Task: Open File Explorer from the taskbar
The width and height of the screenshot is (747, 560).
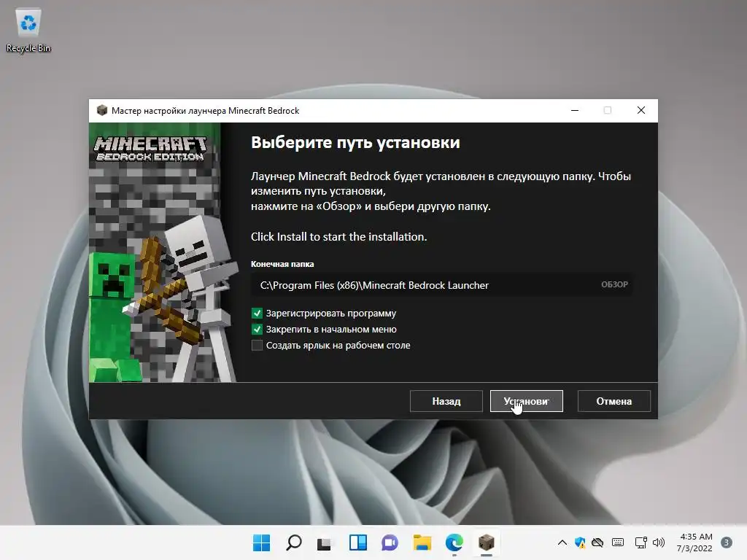Action: 422,542
